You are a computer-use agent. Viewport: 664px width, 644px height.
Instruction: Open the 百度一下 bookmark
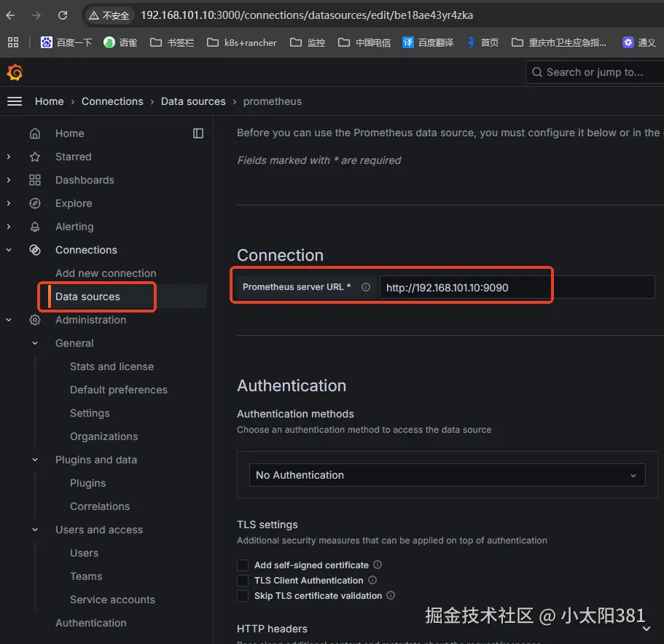coord(66,42)
